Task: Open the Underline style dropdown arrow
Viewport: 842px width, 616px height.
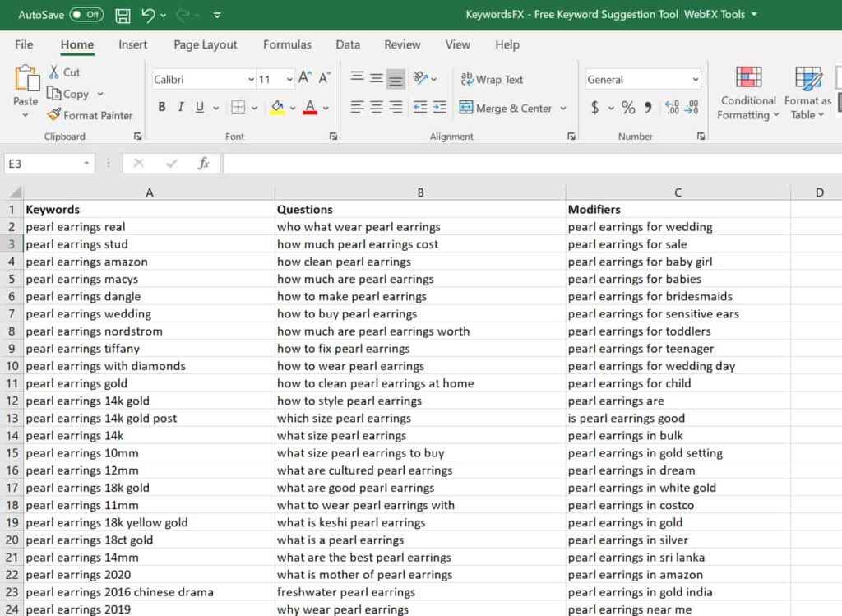Action: (216, 108)
